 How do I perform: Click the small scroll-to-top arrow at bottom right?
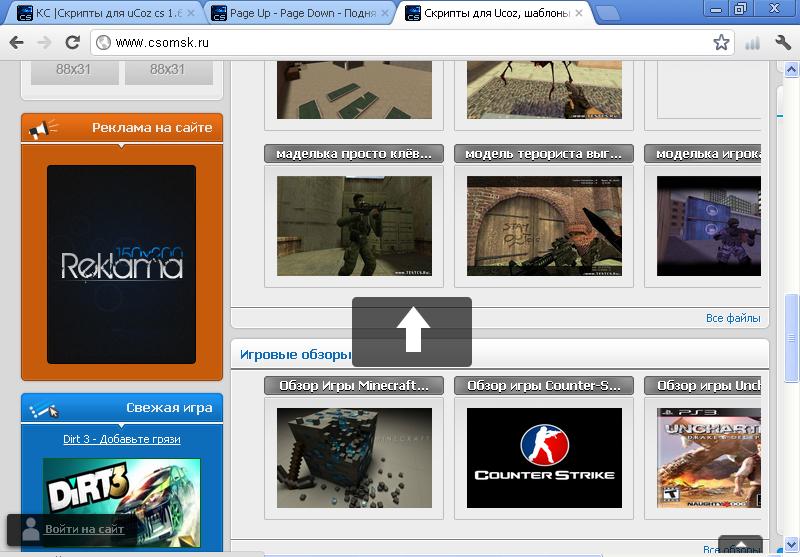point(740,545)
